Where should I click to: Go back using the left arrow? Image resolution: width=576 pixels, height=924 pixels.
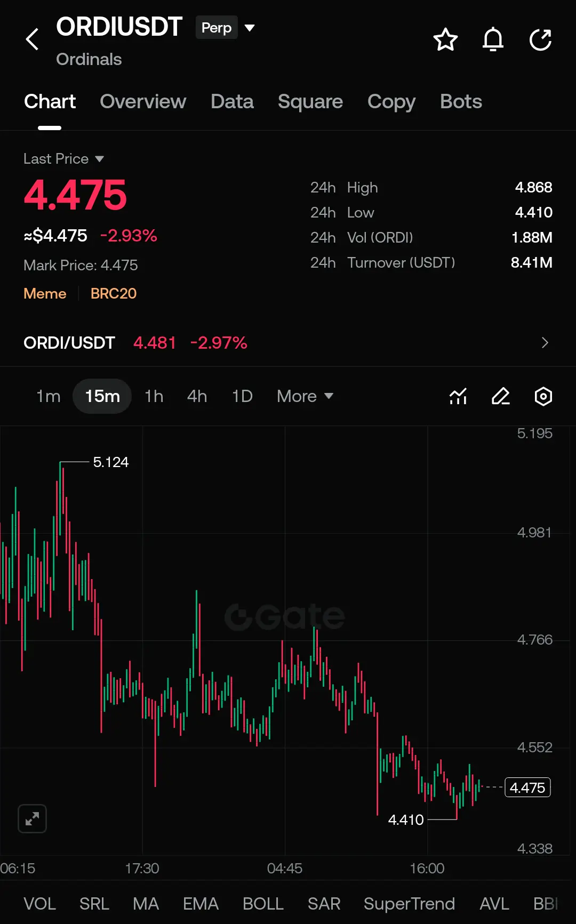pyautogui.click(x=33, y=39)
